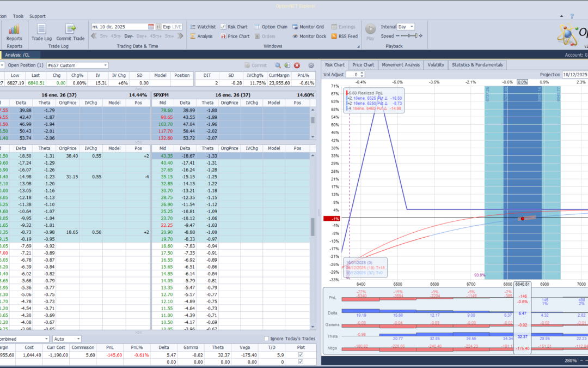Expand the Interval Day dropdown
The width and height of the screenshot is (588, 368).
point(411,27)
